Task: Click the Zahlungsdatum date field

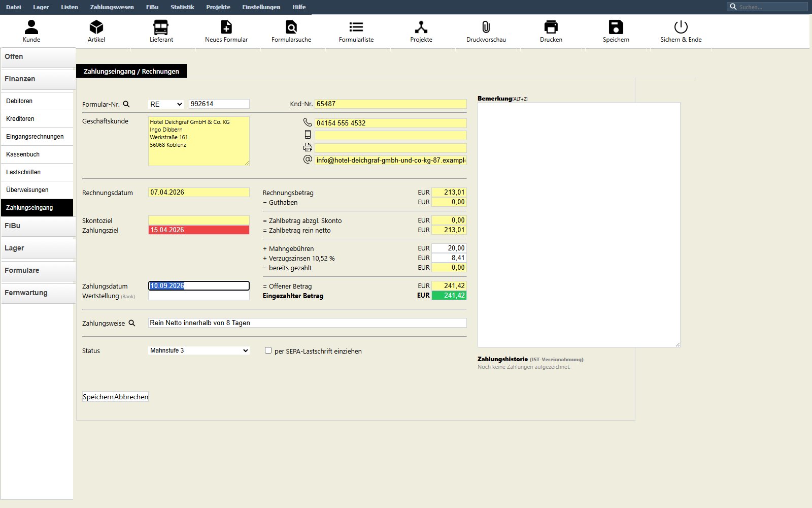Action: 199,286
